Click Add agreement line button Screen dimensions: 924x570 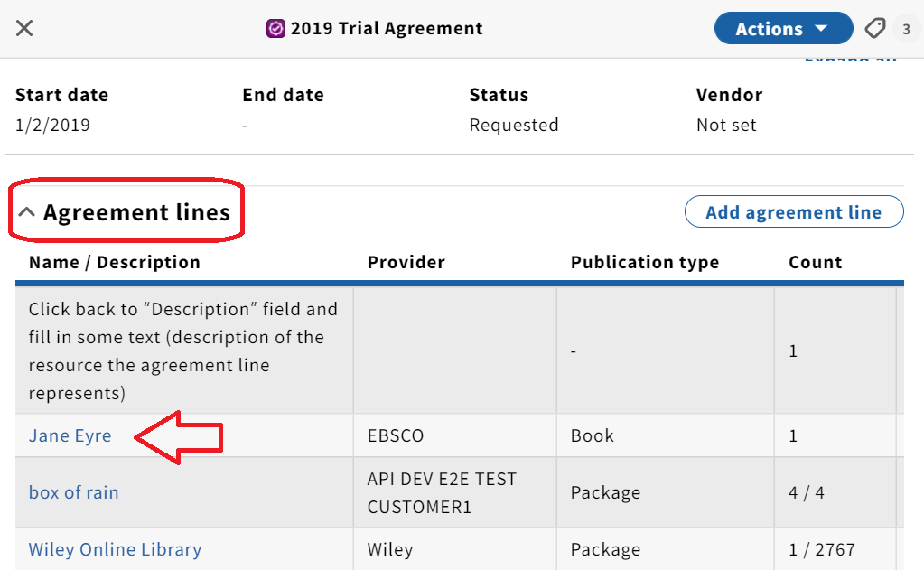pyautogui.click(x=794, y=211)
